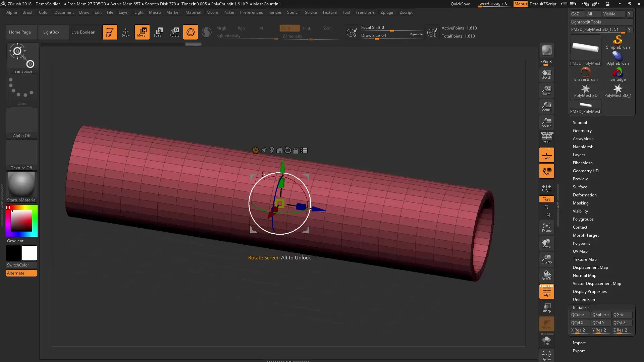
Task: Select the Draw mode icon
Action: 126,32
